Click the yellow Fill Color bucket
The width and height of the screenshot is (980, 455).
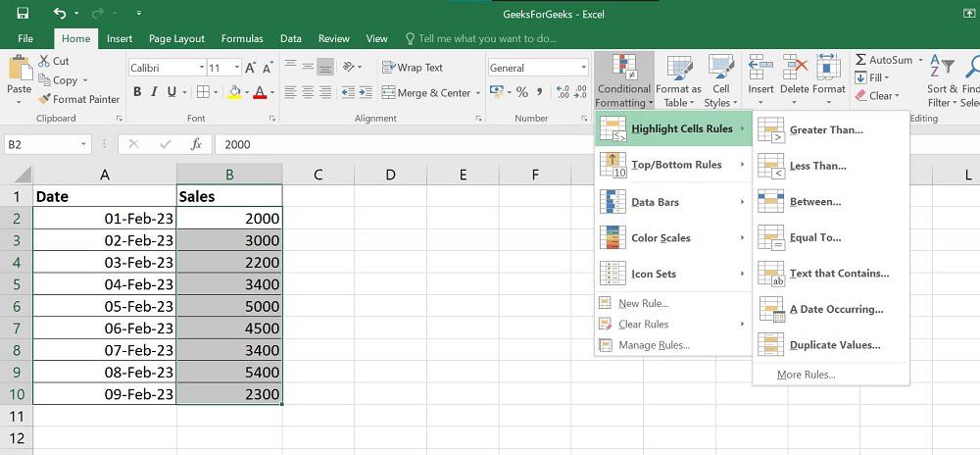234,92
